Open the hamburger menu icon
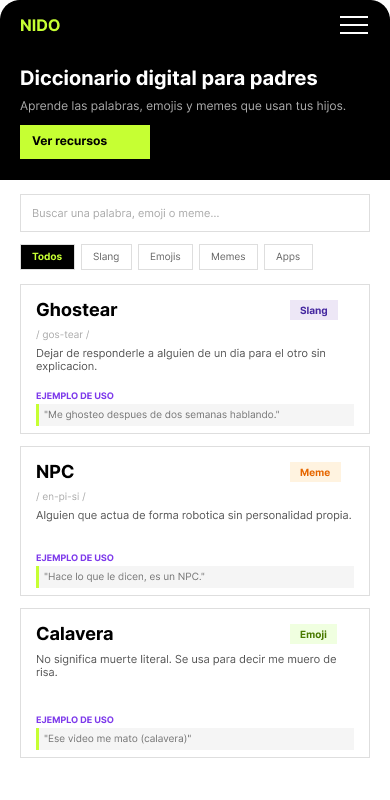The image size is (390, 800). tap(354, 25)
